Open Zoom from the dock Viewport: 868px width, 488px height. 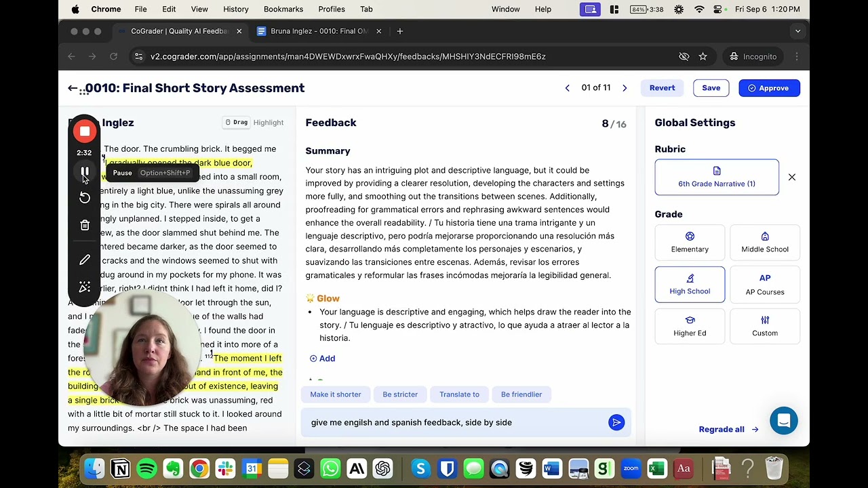(631, 468)
